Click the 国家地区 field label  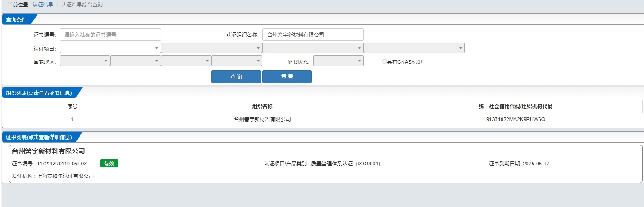click(x=44, y=61)
